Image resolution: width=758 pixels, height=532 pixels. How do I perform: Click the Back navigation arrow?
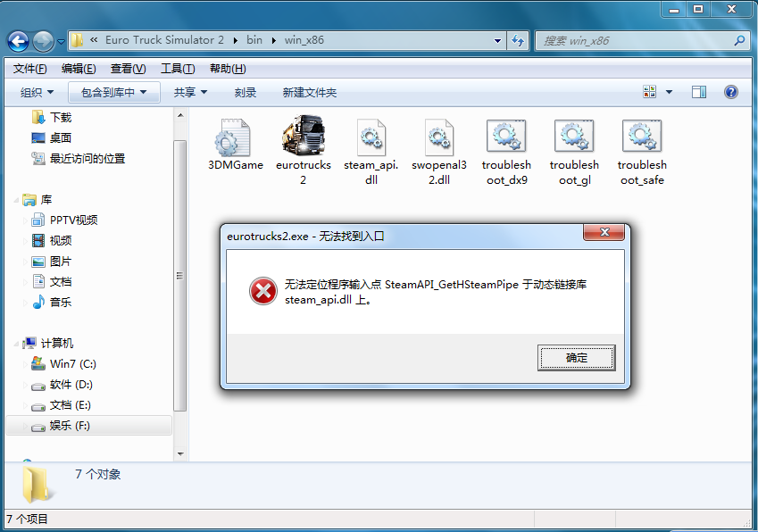(19, 41)
